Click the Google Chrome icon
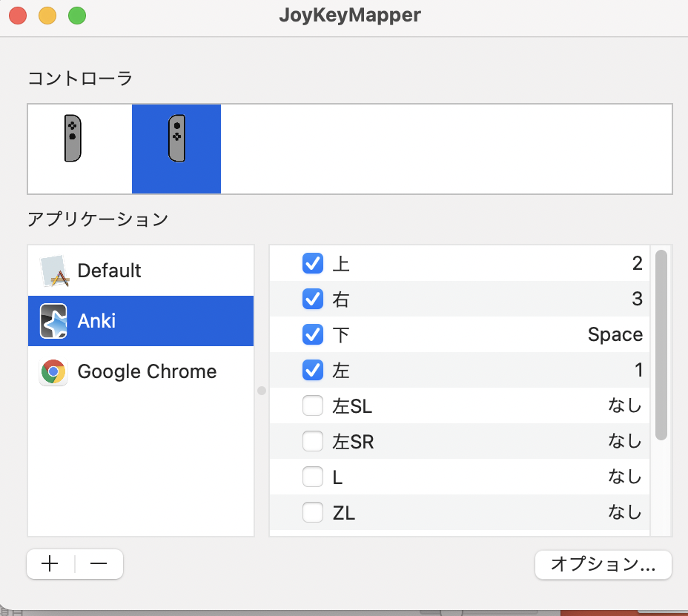The width and height of the screenshot is (688, 616). pyautogui.click(x=53, y=371)
